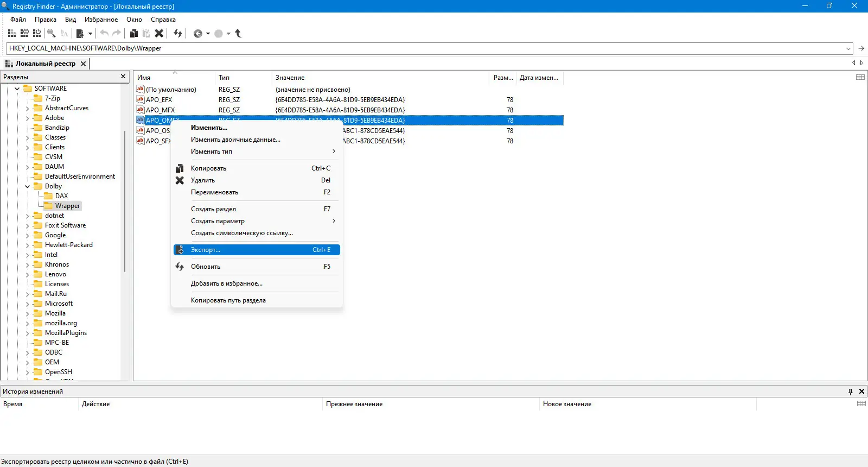Click the Действие history column header
The height and width of the screenshot is (467, 868).
point(201,404)
